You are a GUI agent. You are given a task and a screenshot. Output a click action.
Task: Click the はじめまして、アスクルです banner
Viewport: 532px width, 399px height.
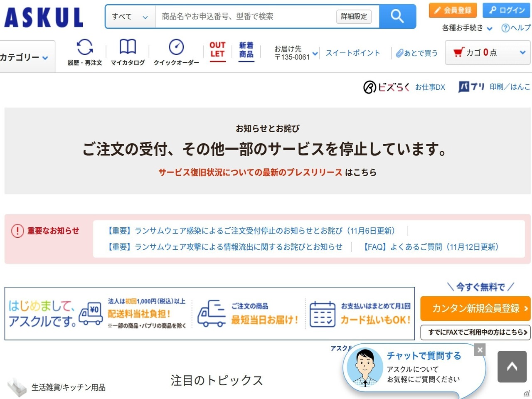click(209, 313)
